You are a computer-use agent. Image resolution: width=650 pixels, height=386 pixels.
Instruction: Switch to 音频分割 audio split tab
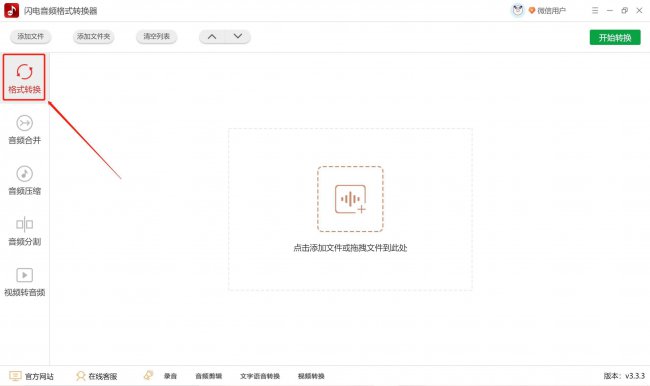pos(24,231)
